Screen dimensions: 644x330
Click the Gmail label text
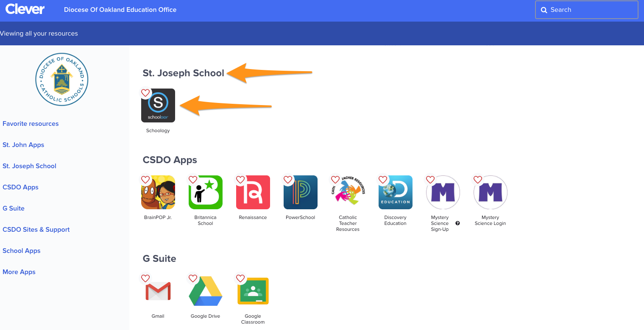[158, 316]
